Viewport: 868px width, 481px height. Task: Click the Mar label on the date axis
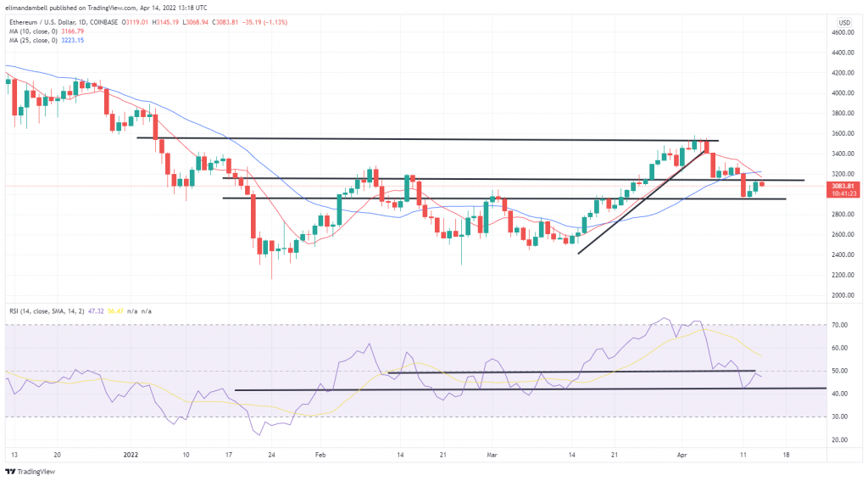point(492,455)
